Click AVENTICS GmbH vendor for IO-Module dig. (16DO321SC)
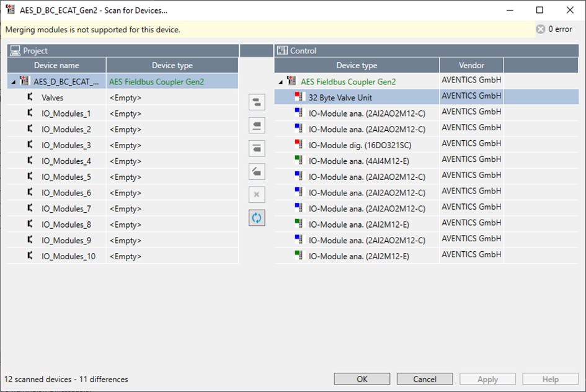This screenshot has height=392, width=586. pyautogui.click(x=471, y=143)
